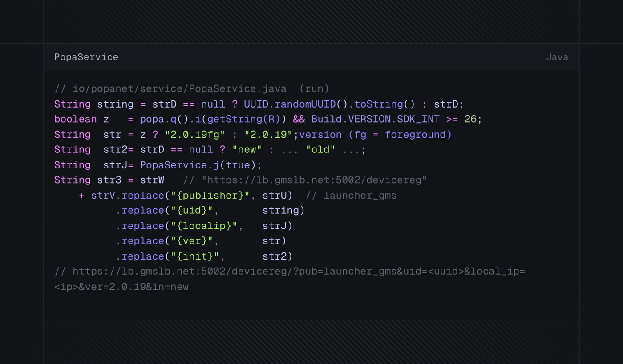Click getString(R) argument
This screenshot has width=623, height=364.
tap(244, 120)
